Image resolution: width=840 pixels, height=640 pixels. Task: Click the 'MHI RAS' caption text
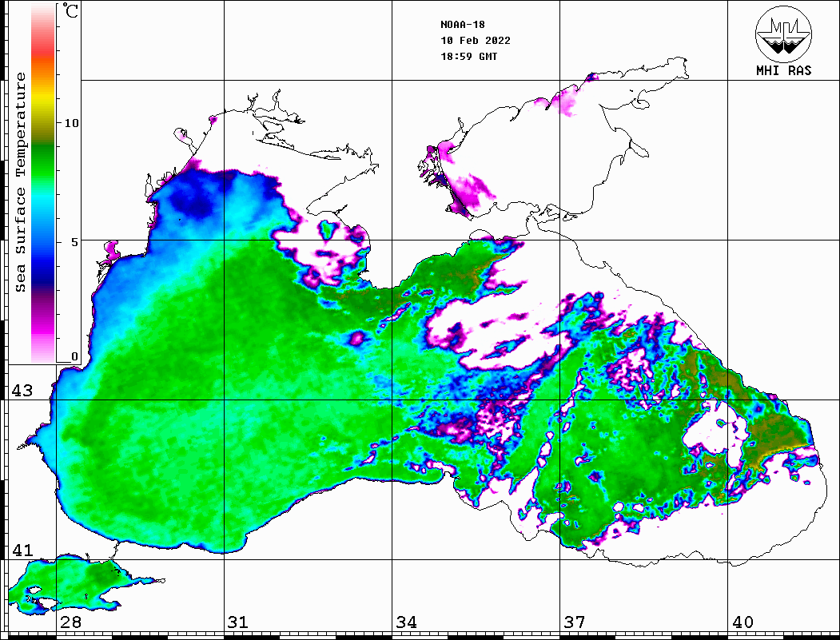coord(784,70)
